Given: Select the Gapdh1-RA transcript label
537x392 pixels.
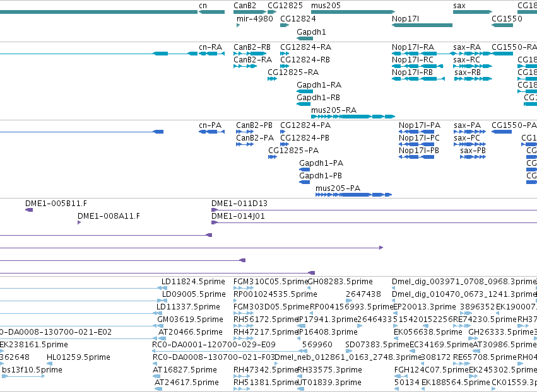Looking at the screenshot, I should tap(319, 85).
